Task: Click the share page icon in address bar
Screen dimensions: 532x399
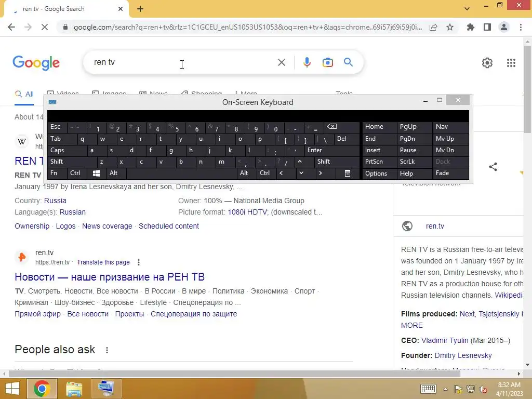Action: point(433,27)
